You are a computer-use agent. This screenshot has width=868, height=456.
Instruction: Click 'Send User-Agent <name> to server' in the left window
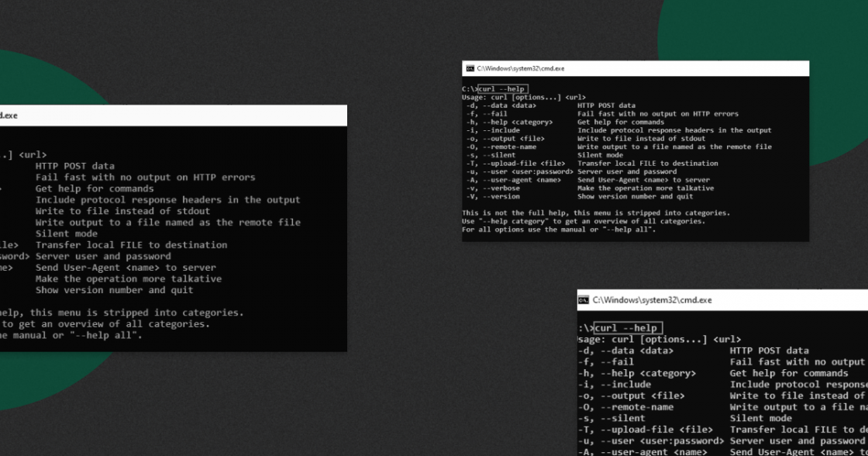click(126, 268)
